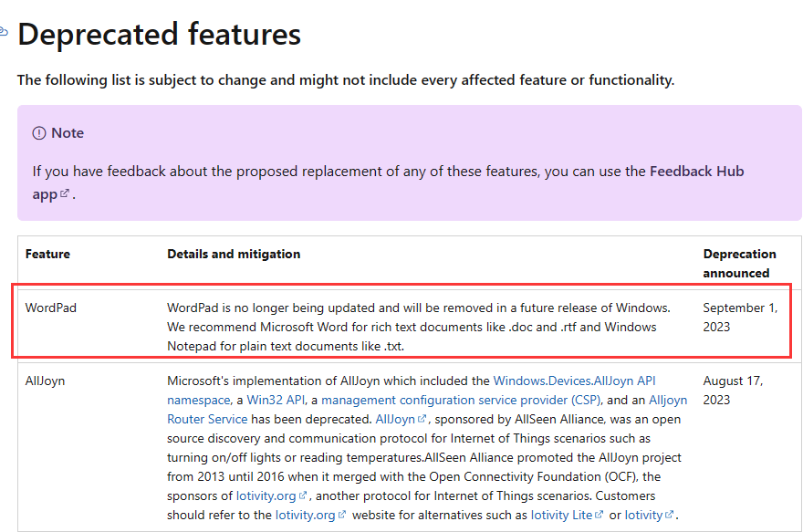Open the Iotivity.org link before 'website'
The height and width of the screenshot is (532, 803).
(x=305, y=515)
